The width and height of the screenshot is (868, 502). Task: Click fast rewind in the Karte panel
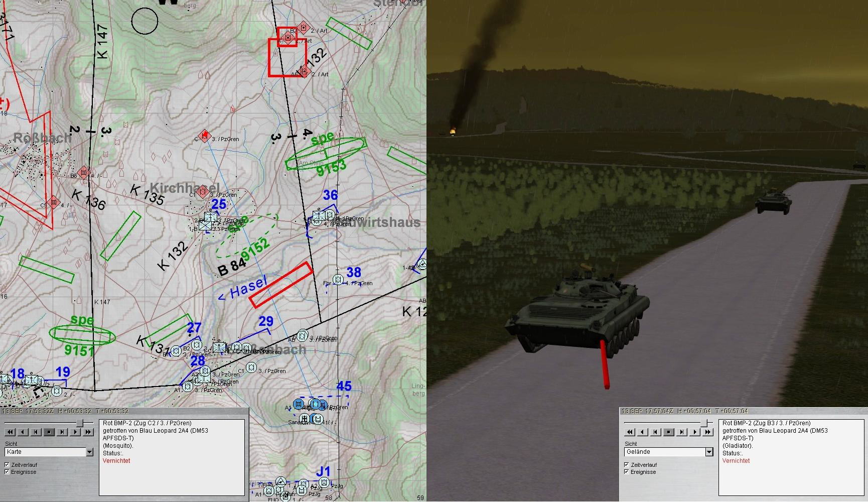click(10, 432)
